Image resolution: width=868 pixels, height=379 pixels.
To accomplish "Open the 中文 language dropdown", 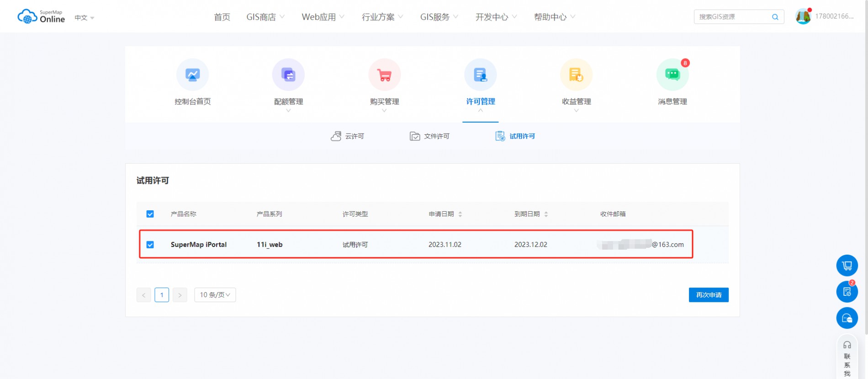I will coord(85,18).
